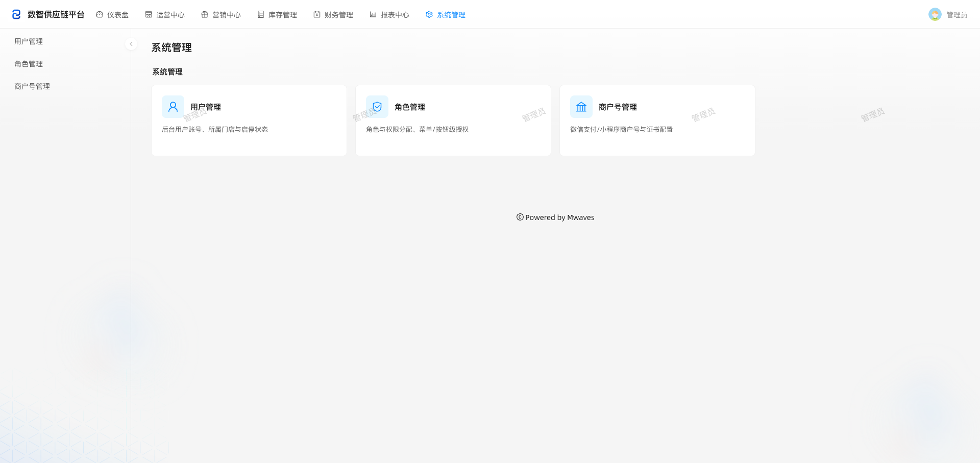Screen dimensions: 980x463
Task: Click the bank icon on 商户号管理 card
Action: 581,107
